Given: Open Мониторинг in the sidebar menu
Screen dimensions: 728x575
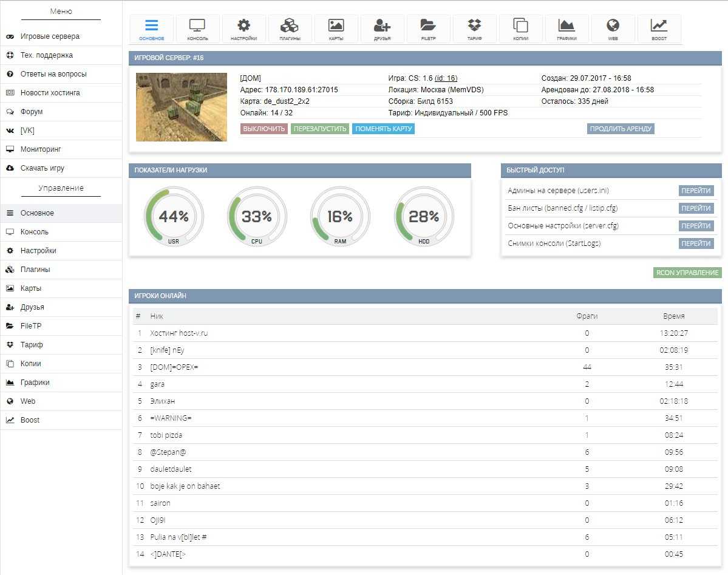Looking at the screenshot, I should point(41,149).
